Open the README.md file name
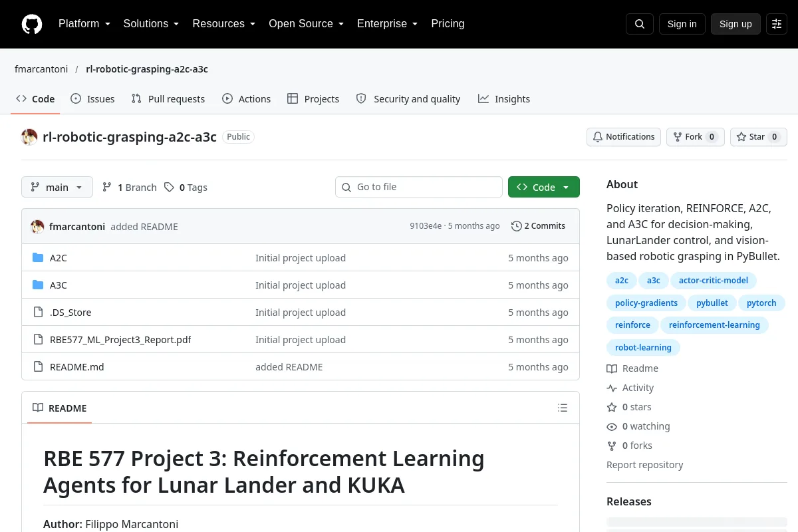Image resolution: width=798 pixels, height=532 pixels. click(x=77, y=367)
